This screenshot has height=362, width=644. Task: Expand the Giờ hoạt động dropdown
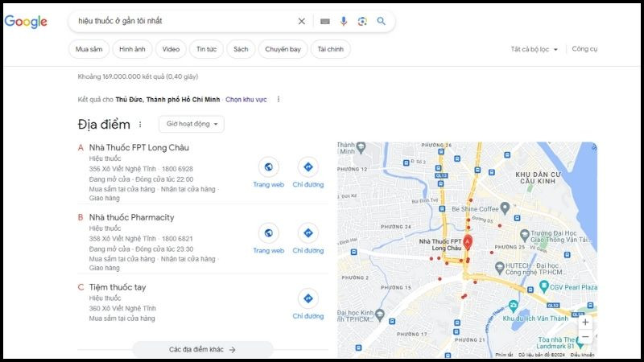click(x=191, y=124)
